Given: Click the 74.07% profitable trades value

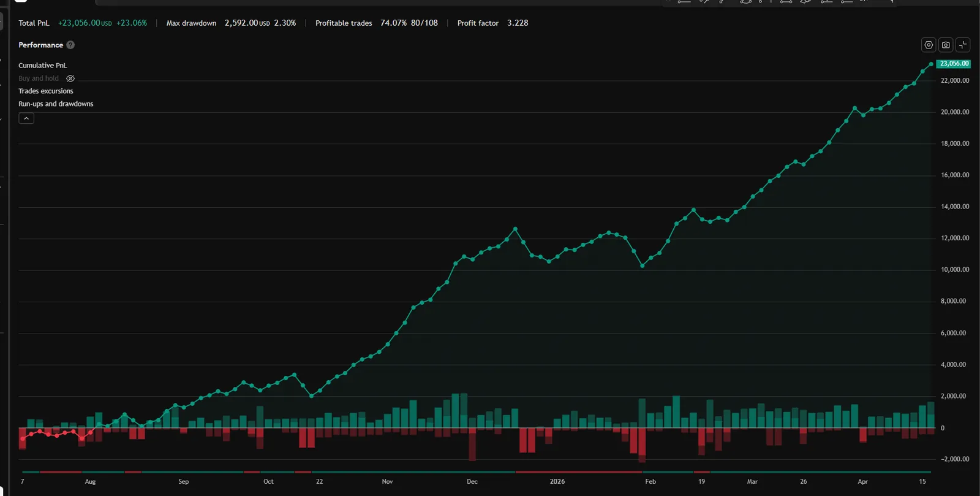Looking at the screenshot, I should tap(393, 23).
